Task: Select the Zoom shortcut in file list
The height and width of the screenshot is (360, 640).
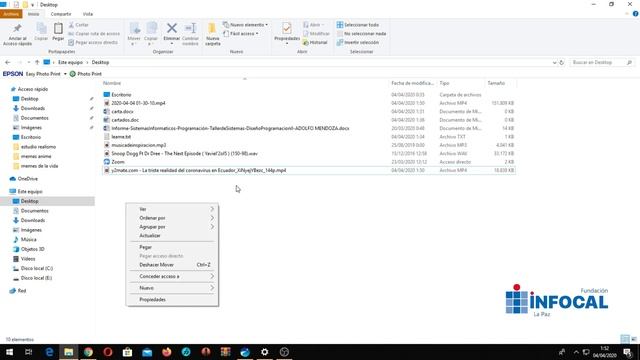Action: 118,162
